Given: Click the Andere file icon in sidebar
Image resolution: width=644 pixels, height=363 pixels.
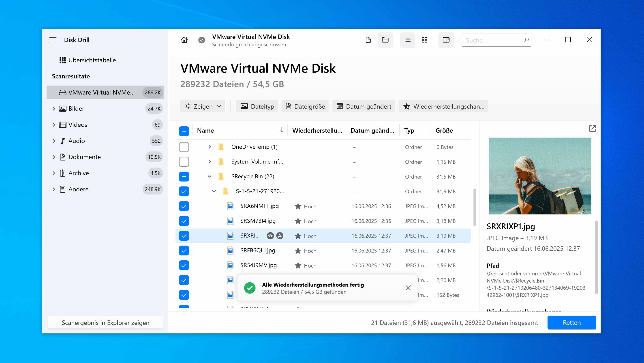Looking at the screenshot, I should click(x=62, y=189).
